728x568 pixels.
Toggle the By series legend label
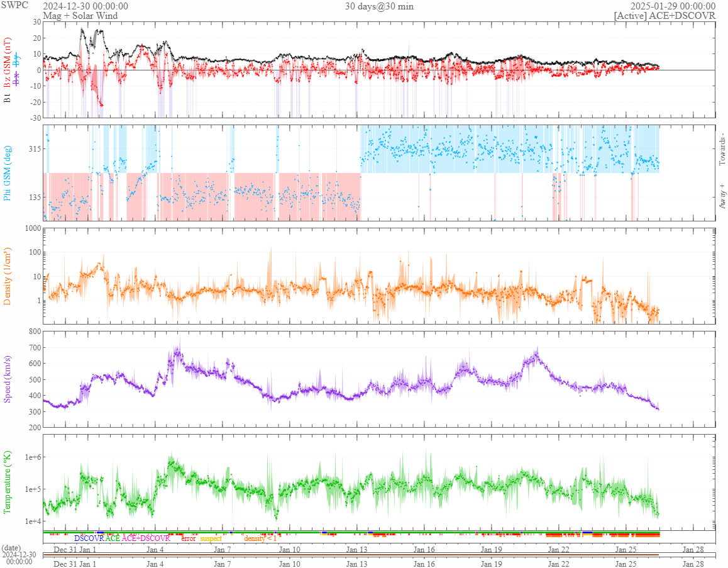click(17, 60)
